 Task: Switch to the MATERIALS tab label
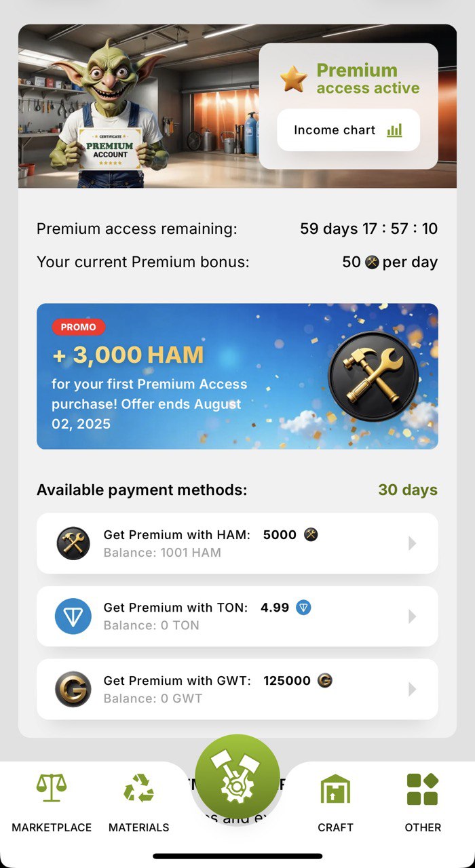click(138, 827)
